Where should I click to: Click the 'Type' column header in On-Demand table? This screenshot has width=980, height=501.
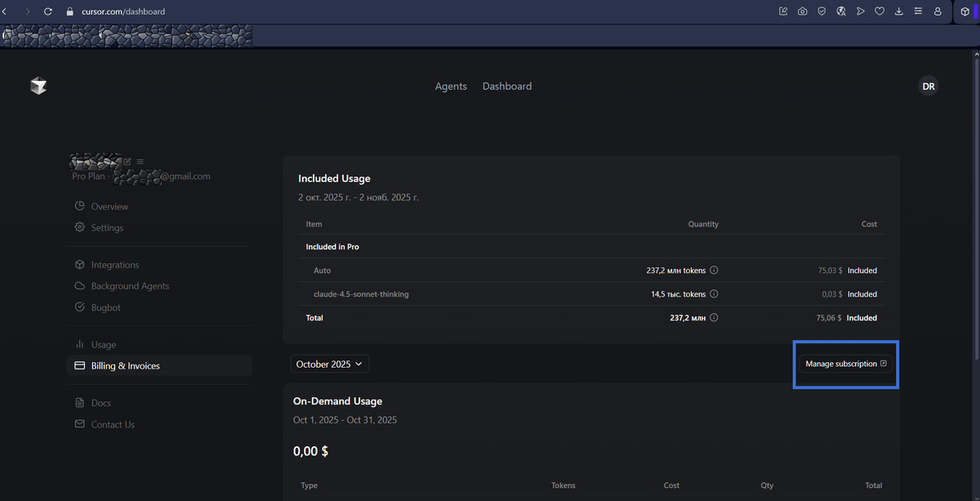tap(310, 485)
